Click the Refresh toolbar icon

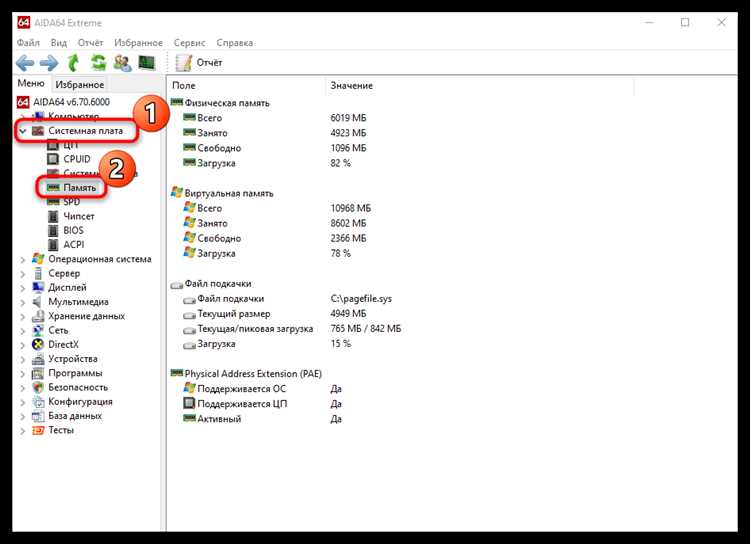pos(99,63)
